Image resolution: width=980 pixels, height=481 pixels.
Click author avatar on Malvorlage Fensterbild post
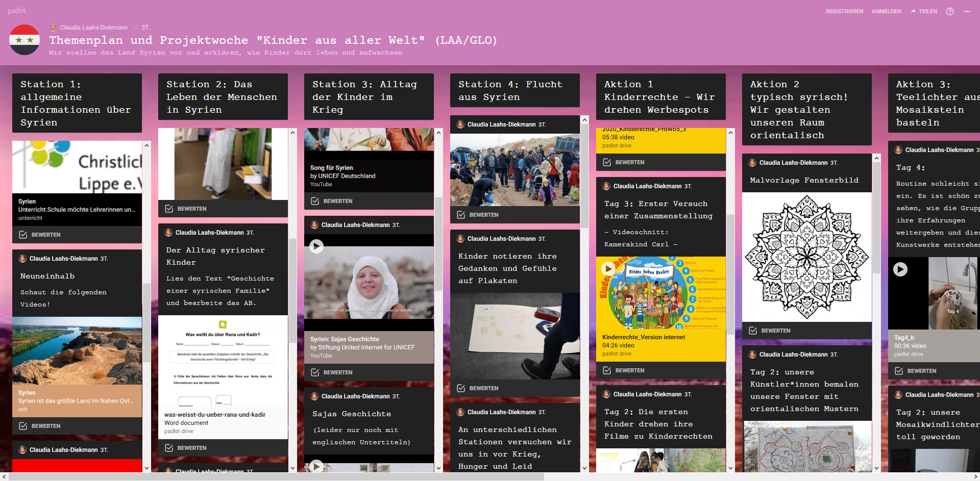[x=752, y=163]
